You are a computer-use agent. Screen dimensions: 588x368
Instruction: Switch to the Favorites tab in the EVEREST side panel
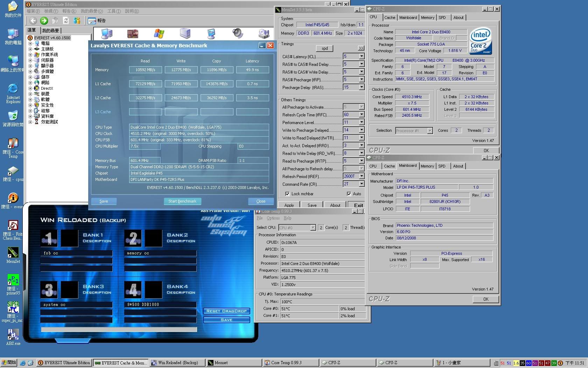tap(51, 30)
